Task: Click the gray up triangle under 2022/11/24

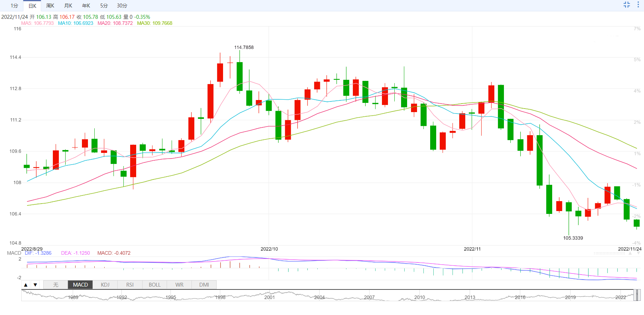Action: pos(629,253)
